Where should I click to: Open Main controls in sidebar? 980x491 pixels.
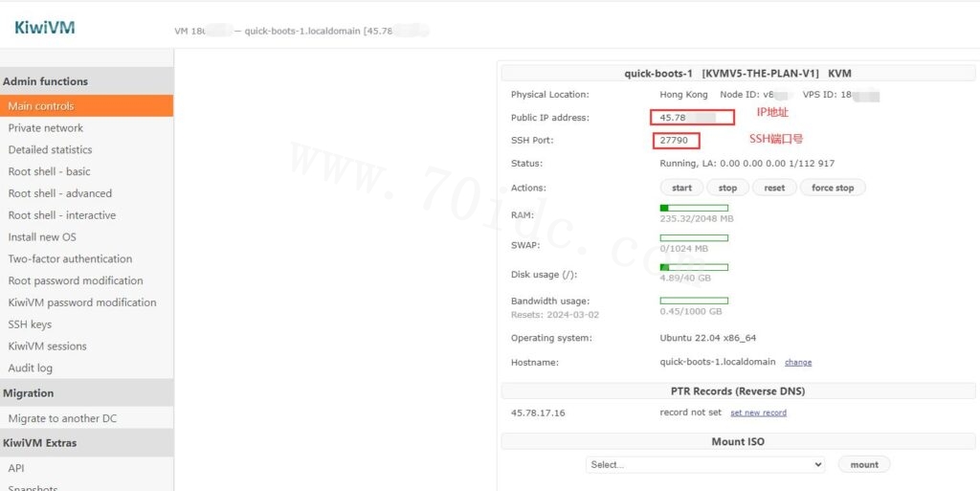[x=41, y=106]
